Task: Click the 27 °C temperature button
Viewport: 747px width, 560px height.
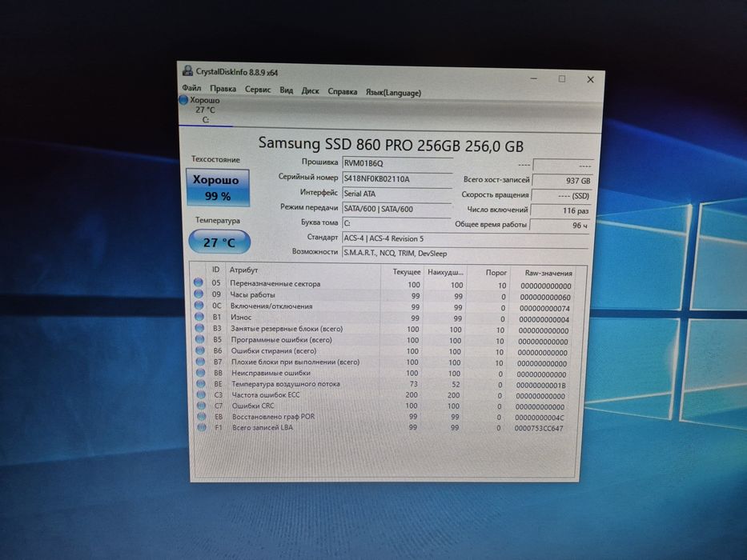Action: (219, 242)
